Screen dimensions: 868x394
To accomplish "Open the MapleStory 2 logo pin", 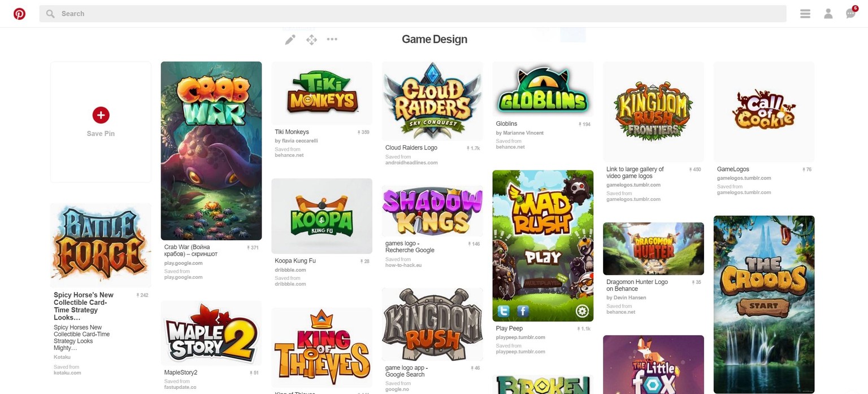I will pos(211,333).
